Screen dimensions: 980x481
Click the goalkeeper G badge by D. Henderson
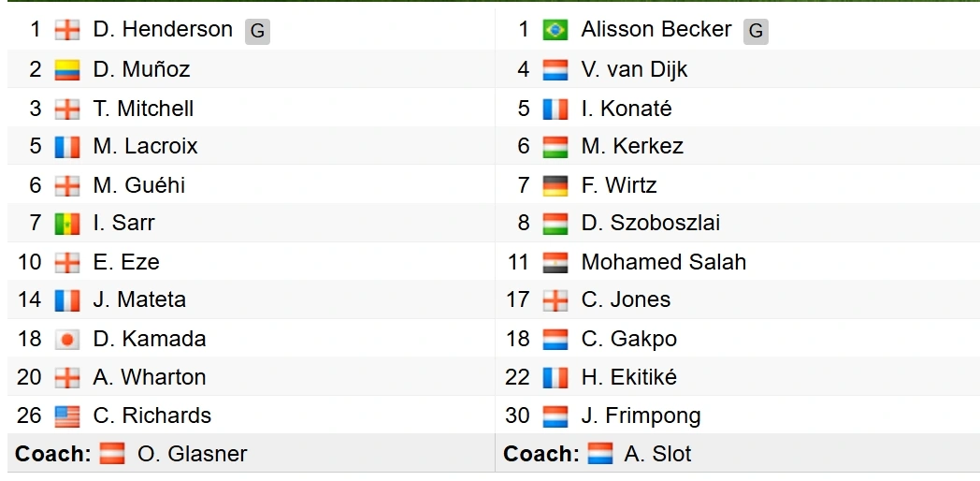point(257,31)
